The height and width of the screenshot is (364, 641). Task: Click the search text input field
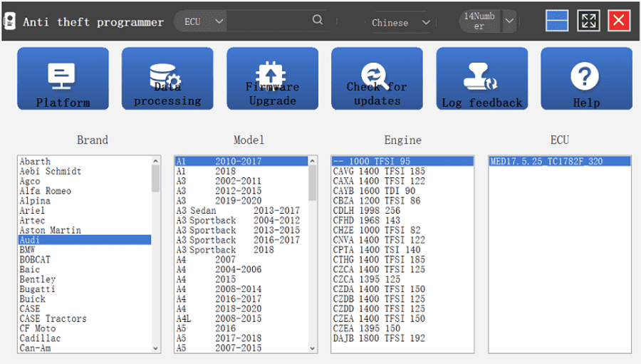tap(269, 21)
